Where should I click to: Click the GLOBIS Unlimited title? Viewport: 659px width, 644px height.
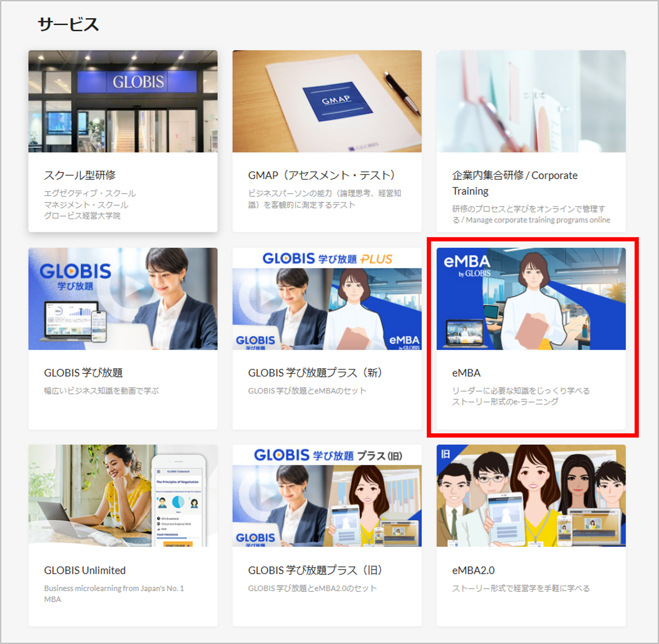tap(85, 570)
